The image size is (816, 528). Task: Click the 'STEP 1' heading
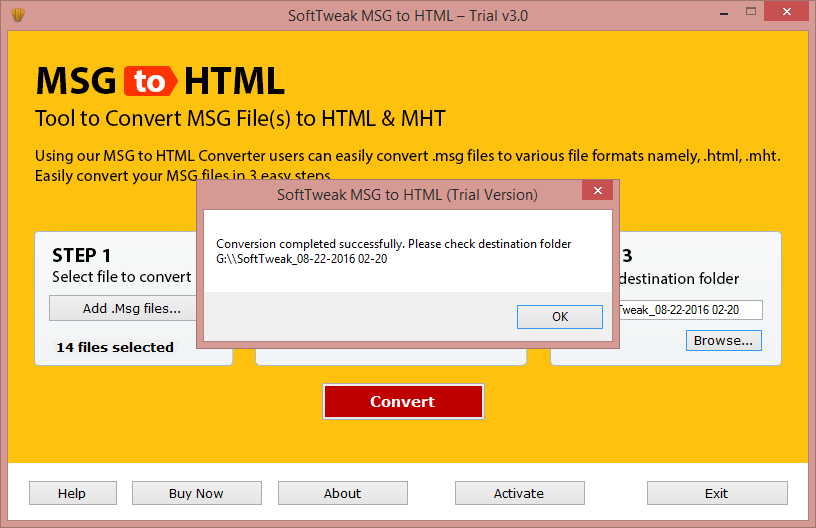(81, 255)
